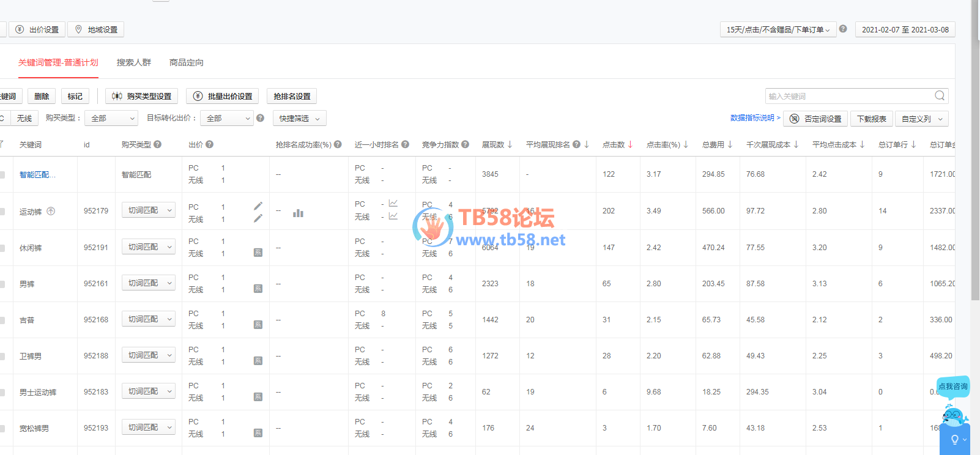This screenshot has width=980, height=455.
Task: Click the search magnifier icon in keyword box
Action: (940, 96)
